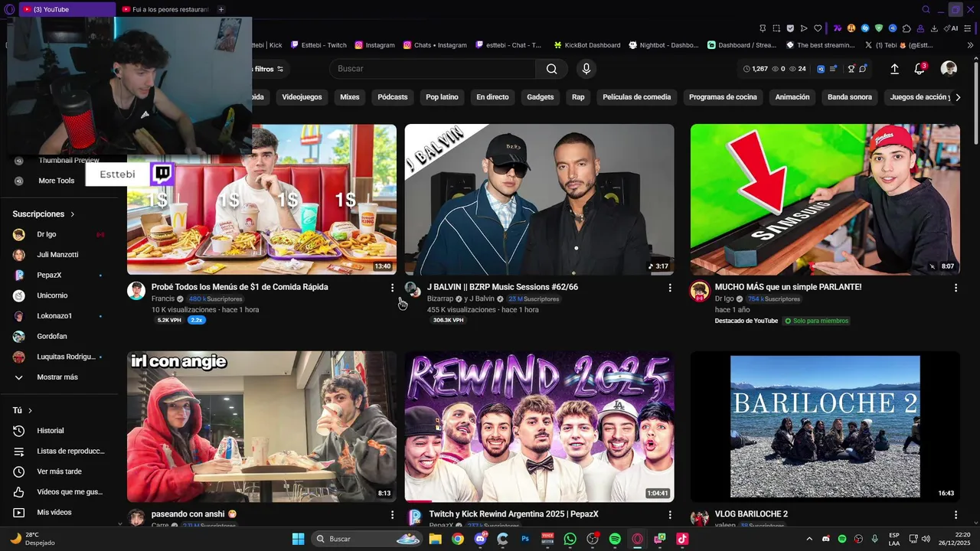This screenshot has width=980, height=551.
Task: Click the YouTube Buscar search field
Action: (433, 69)
